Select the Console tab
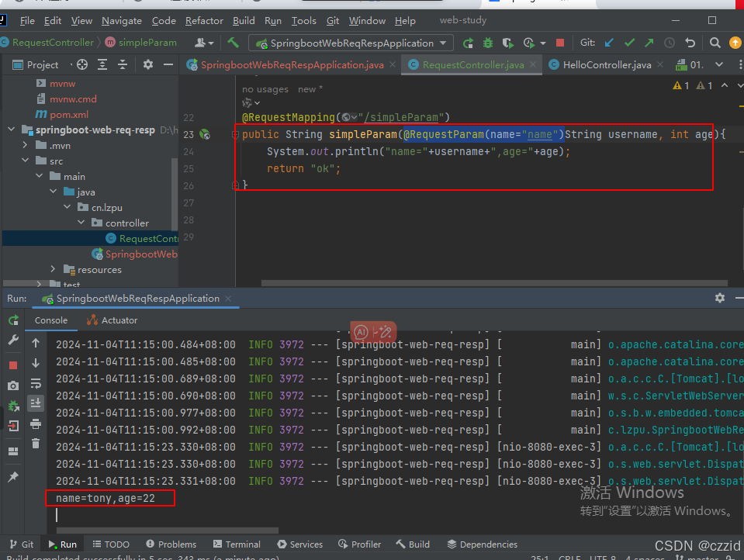Screen dimensions: 744x560 (x=50, y=320)
